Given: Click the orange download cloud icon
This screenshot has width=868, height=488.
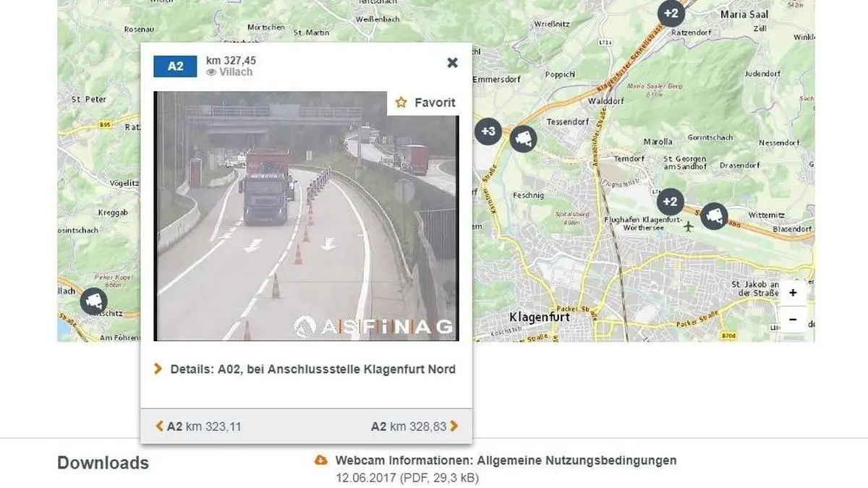Looking at the screenshot, I should click(x=321, y=460).
